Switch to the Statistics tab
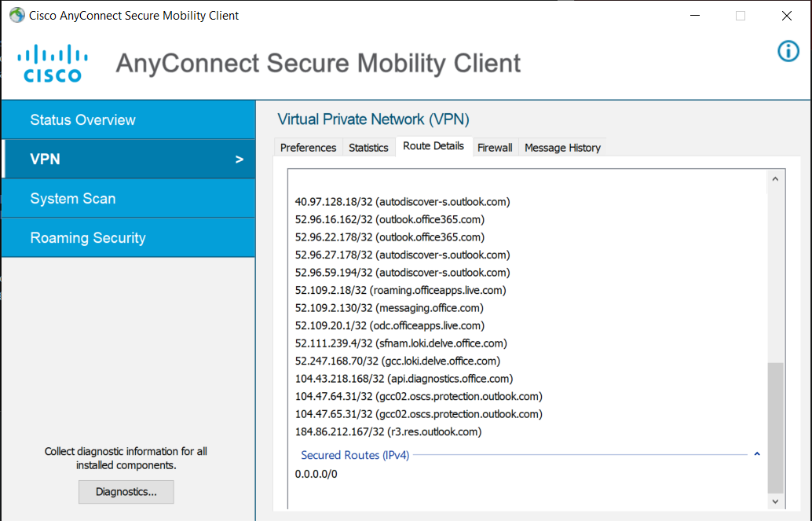 pos(368,148)
